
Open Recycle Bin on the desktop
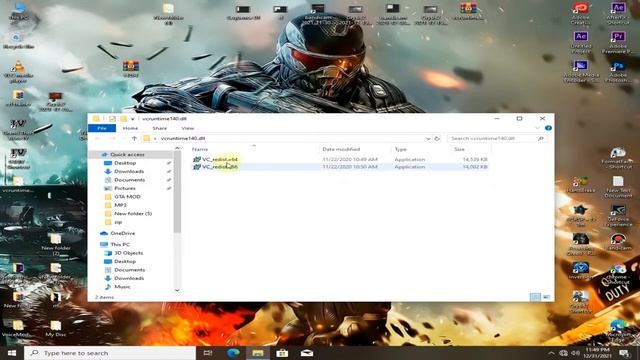18,41
